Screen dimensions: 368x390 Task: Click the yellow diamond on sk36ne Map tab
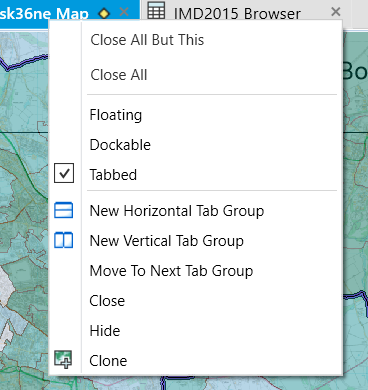point(104,14)
